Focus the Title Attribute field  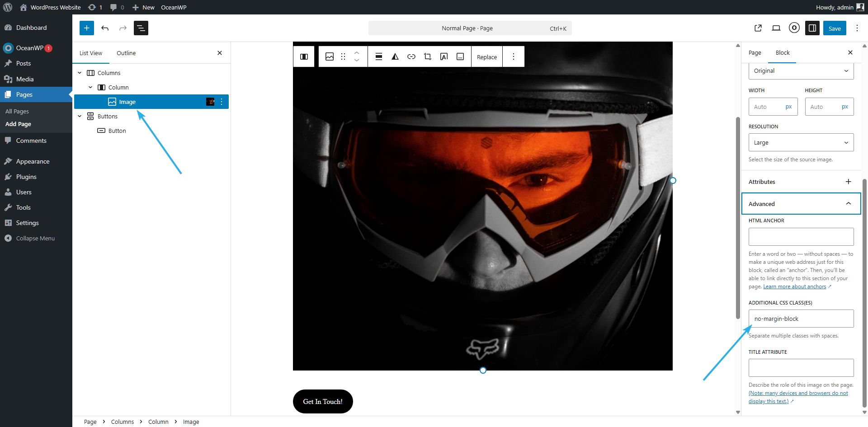pos(801,368)
